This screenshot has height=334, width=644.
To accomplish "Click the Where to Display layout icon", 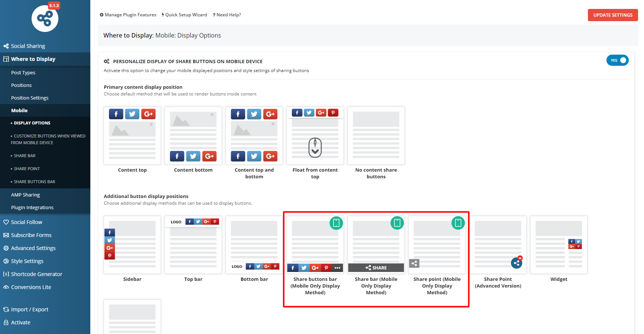I will (6, 59).
